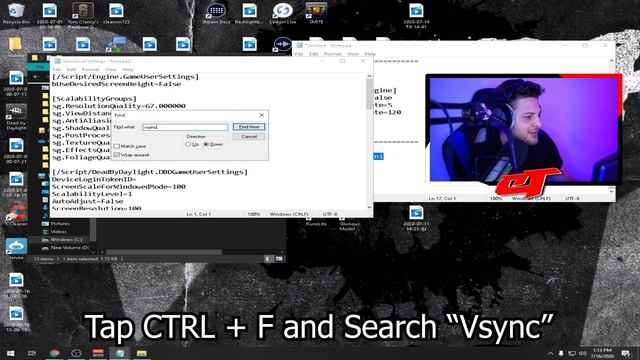Click the [ScalabilityGroups] line in Notepad
Screen dimensions: 640x360
coord(94,99)
